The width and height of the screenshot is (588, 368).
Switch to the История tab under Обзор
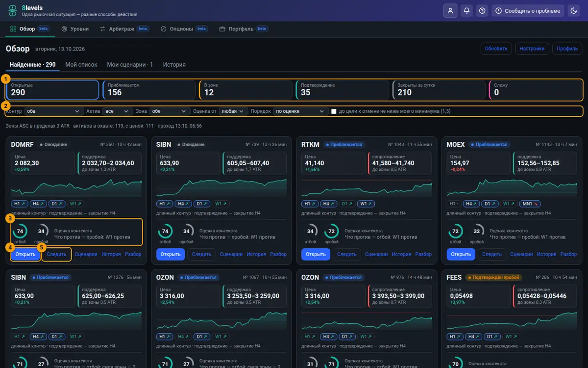coord(174,65)
